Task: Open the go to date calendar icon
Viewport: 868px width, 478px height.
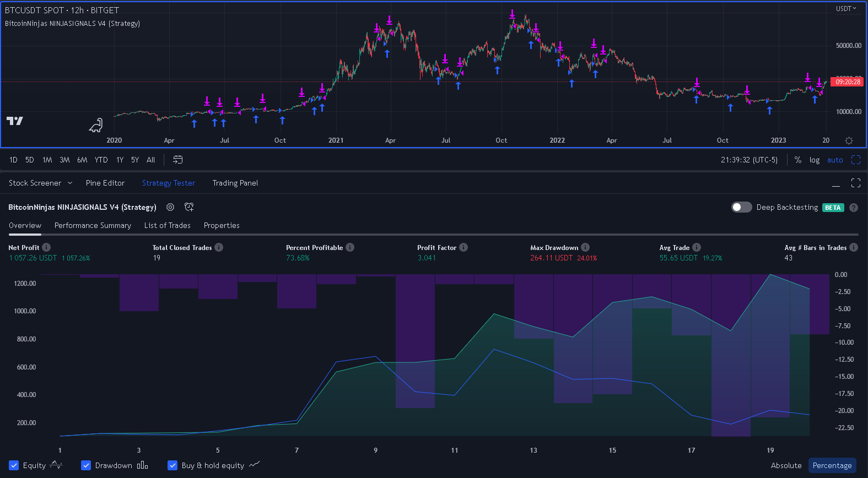Action: [x=177, y=160]
